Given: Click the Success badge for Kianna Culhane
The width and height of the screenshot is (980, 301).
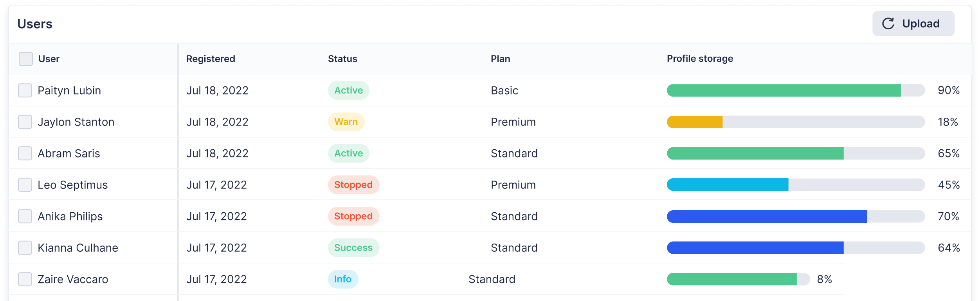Looking at the screenshot, I should tap(353, 247).
